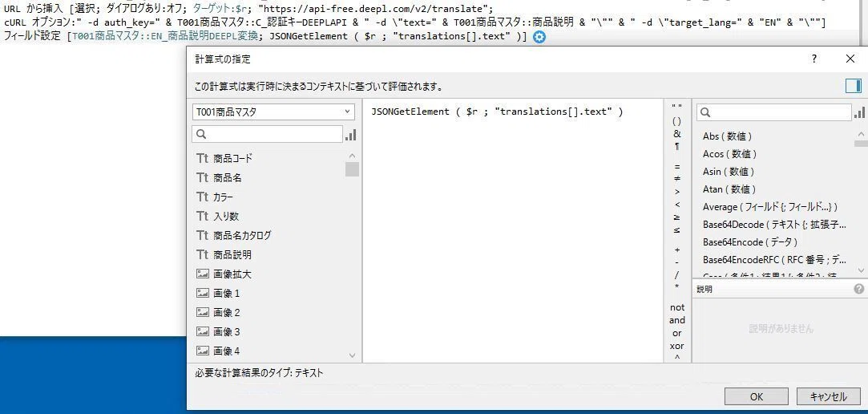Click the help icon in 説明 panel
Screen dimensions: 868x414
click(858, 289)
